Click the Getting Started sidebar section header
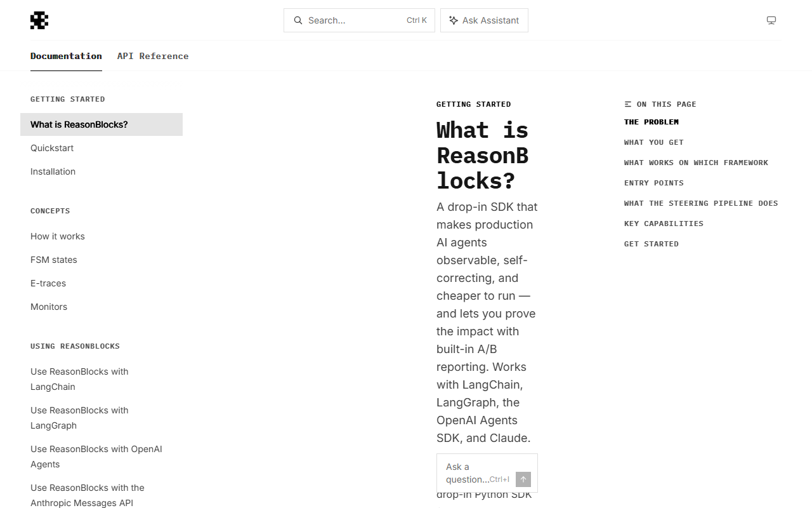Image resolution: width=812 pixels, height=508 pixels. (68, 99)
